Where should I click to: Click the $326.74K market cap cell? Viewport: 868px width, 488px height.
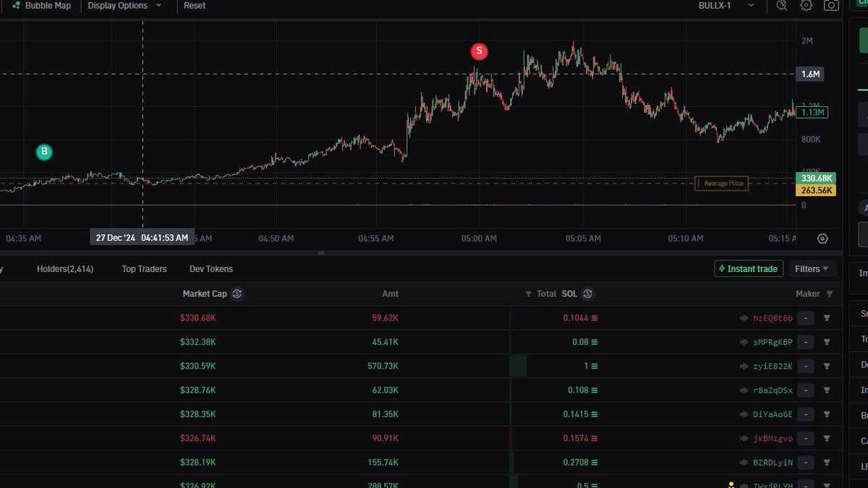(198, 439)
